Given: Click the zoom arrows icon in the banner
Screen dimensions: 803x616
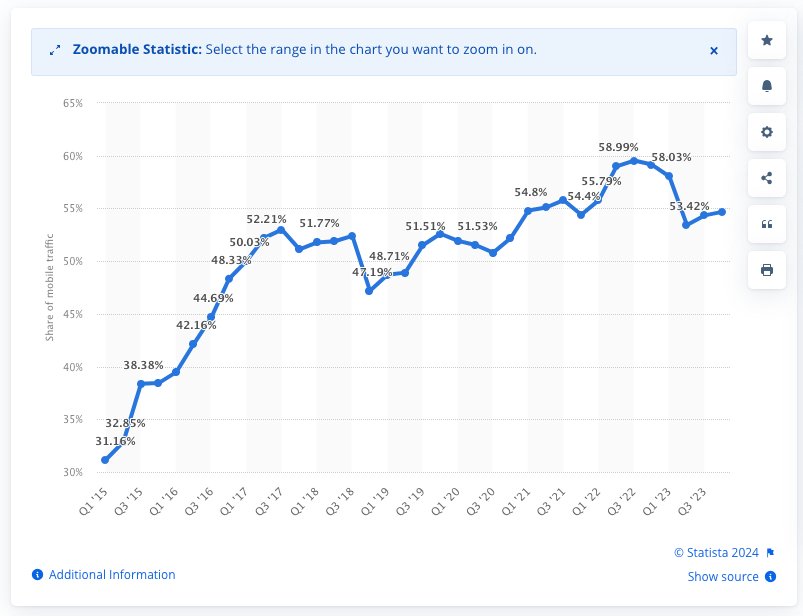Looking at the screenshot, I should tap(55, 48).
